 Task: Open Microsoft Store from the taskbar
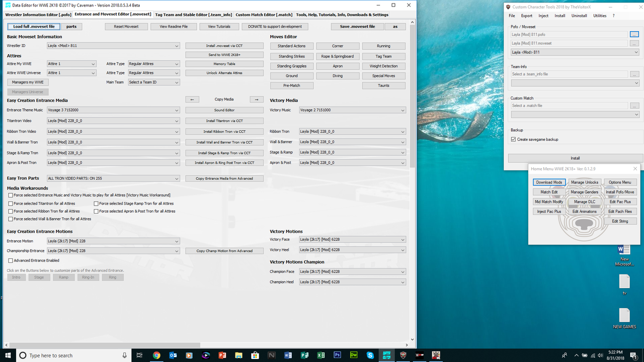pos(255,355)
